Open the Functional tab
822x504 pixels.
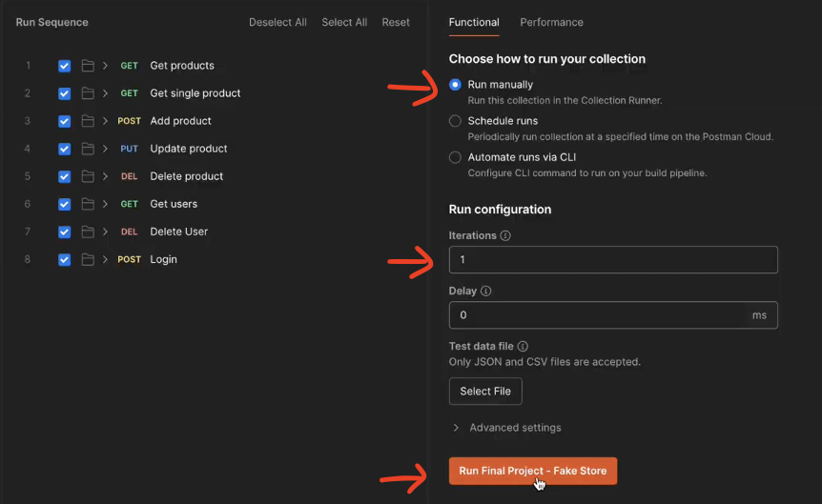(474, 23)
